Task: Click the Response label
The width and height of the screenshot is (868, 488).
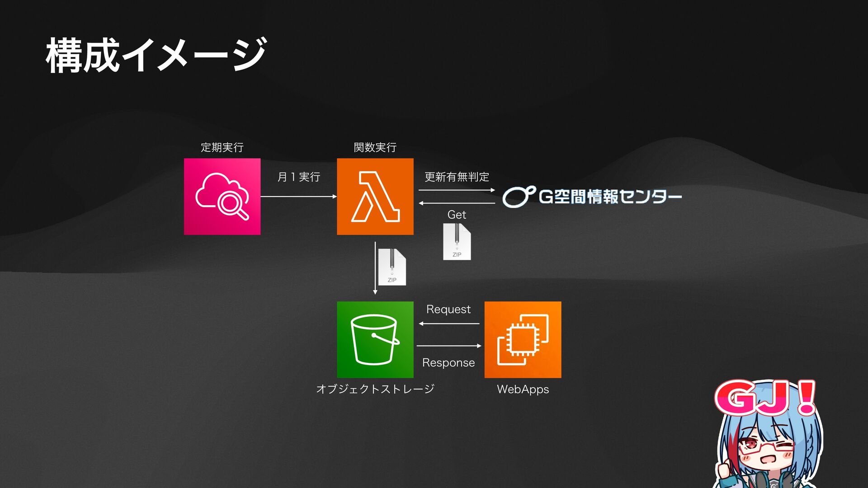Action: click(x=448, y=362)
